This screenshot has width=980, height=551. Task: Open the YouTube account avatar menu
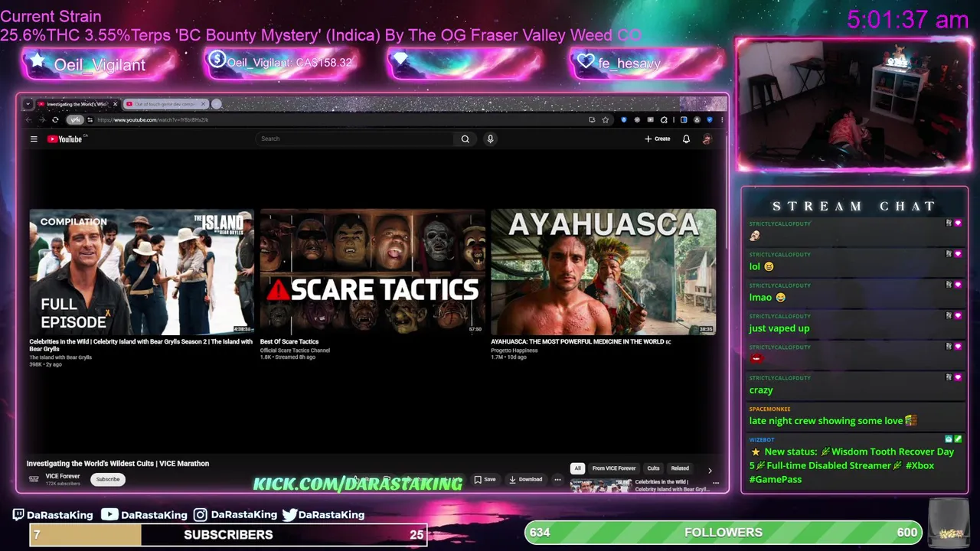tap(707, 139)
